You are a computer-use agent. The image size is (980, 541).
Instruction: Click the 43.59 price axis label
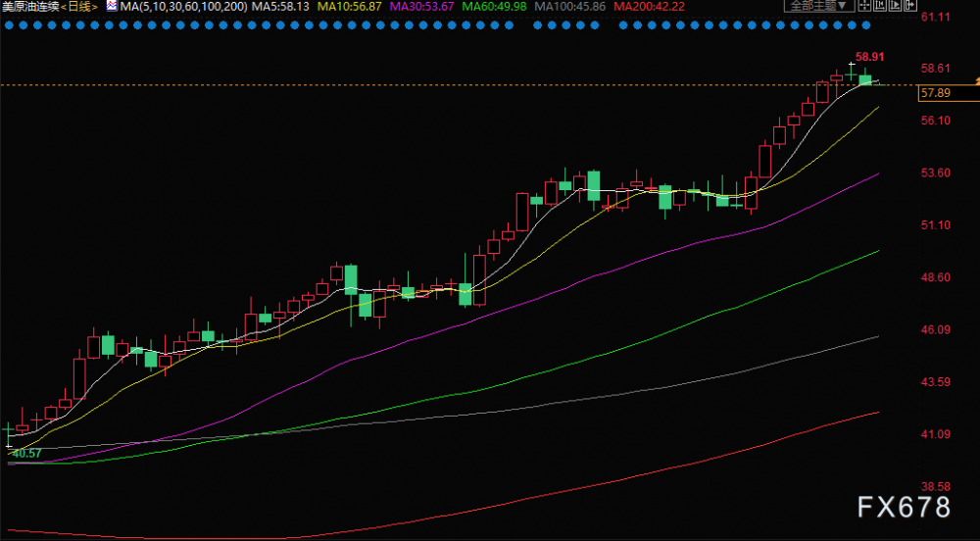pos(936,381)
